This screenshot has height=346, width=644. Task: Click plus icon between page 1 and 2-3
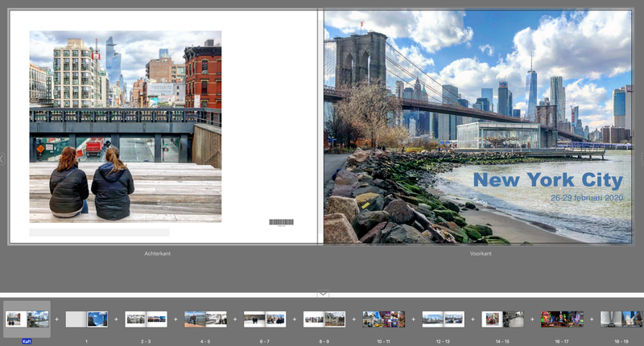pyautogui.click(x=116, y=319)
